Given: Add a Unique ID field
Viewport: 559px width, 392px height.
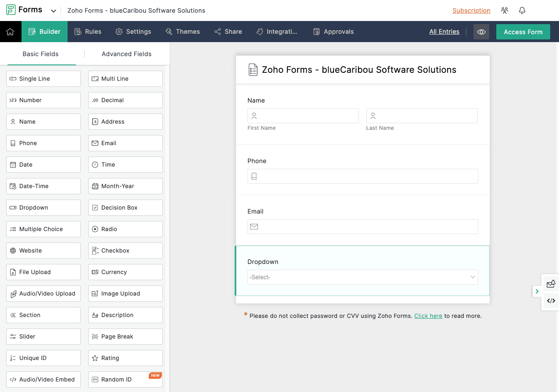Looking at the screenshot, I should 43,358.
